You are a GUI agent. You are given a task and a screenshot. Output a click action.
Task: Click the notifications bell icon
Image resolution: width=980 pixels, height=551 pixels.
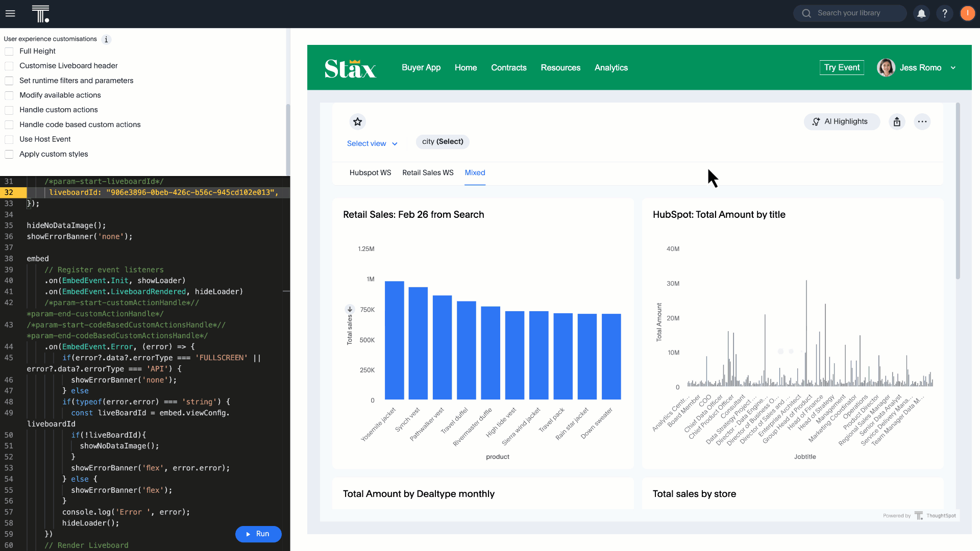coord(921,13)
